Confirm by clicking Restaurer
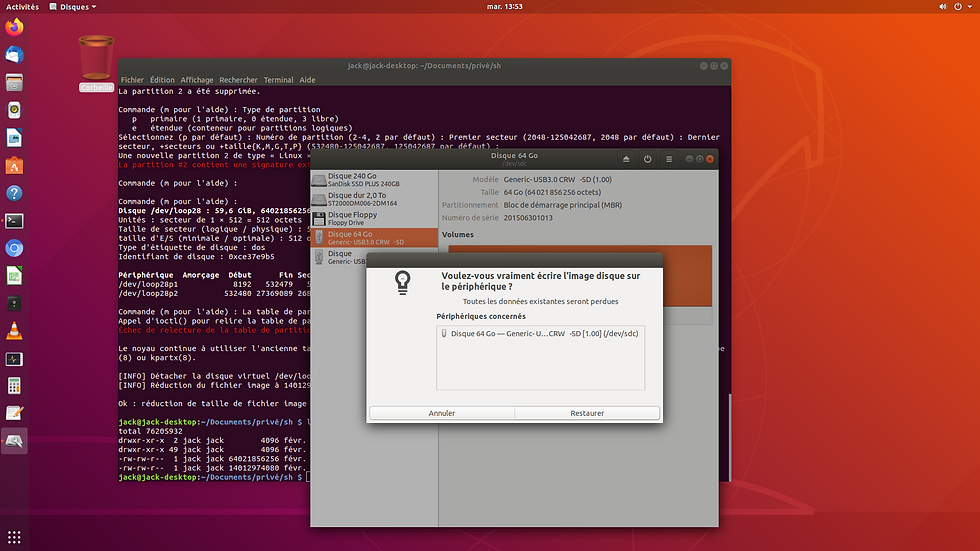Viewport: 980px width, 551px height. pos(587,414)
